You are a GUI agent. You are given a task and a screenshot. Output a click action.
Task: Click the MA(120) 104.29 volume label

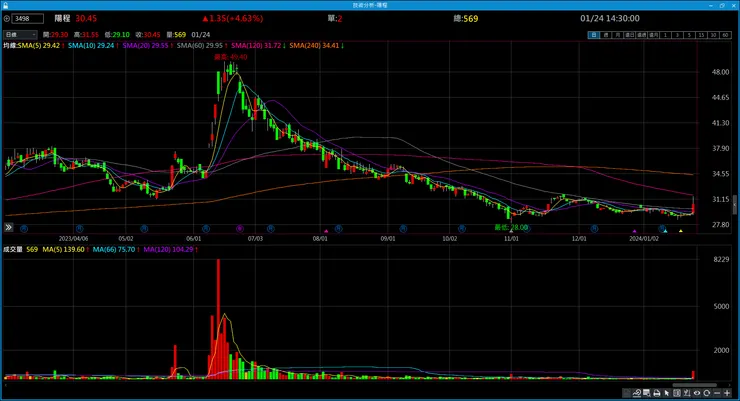[168, 250]
